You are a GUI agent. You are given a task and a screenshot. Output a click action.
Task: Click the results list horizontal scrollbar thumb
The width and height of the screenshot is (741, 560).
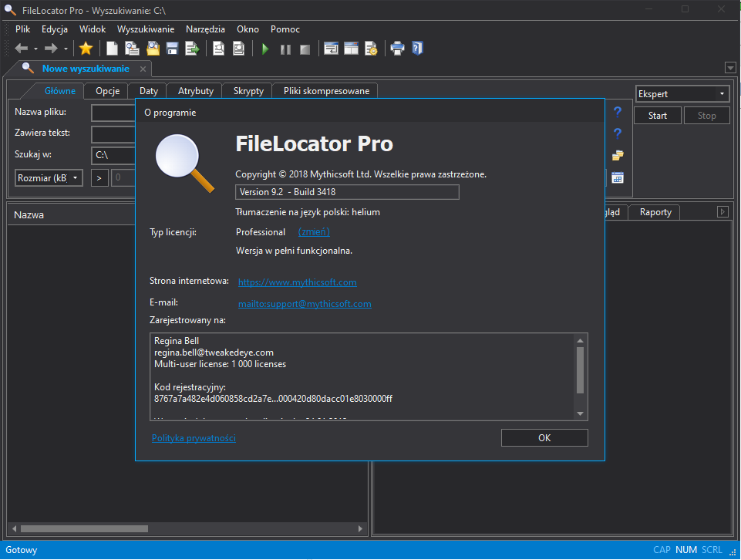tap(84, 528)
